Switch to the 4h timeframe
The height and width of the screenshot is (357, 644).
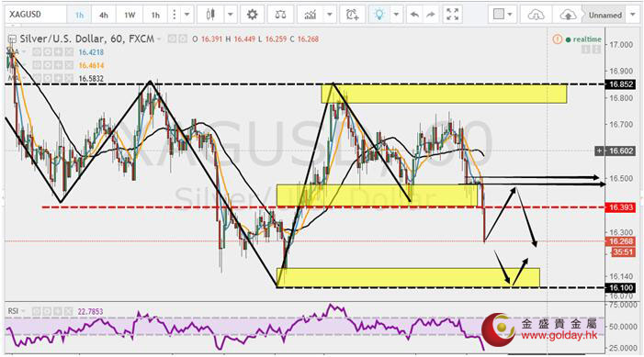(104, 16)
